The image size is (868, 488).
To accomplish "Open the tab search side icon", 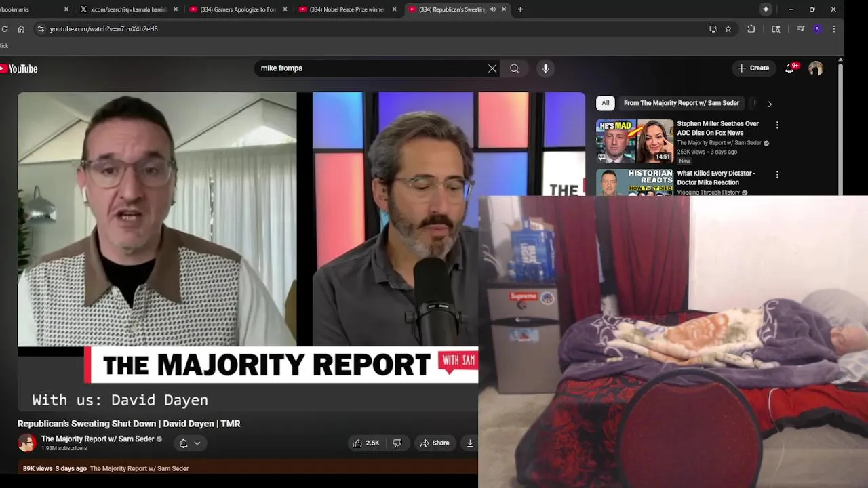I will [776, 29].
